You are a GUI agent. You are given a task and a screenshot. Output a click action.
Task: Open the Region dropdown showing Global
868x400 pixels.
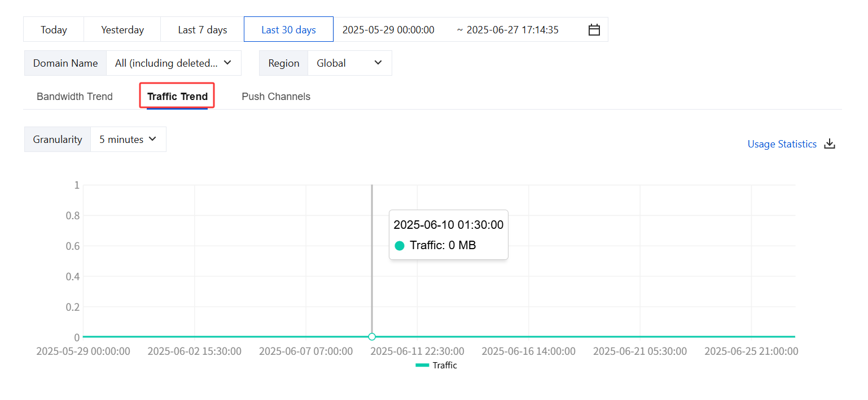point(349,63)
